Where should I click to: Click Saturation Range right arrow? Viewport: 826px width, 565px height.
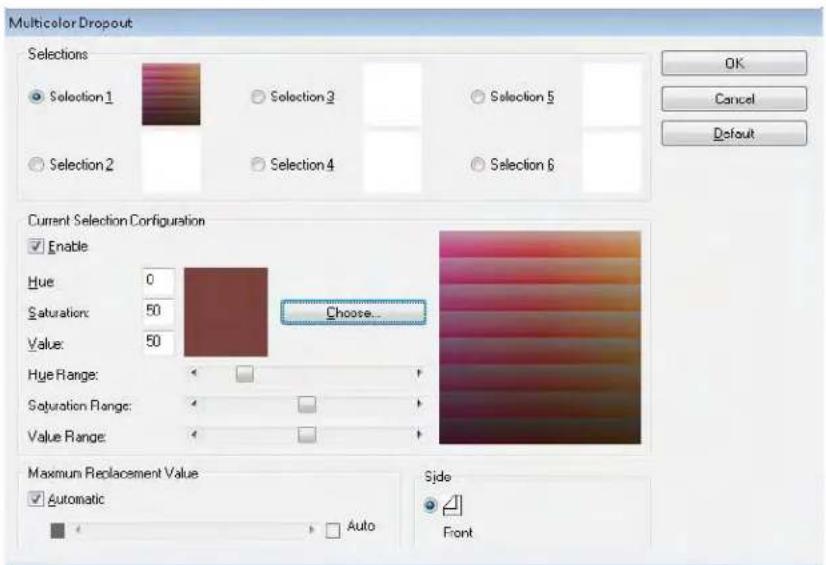[419, 404]
